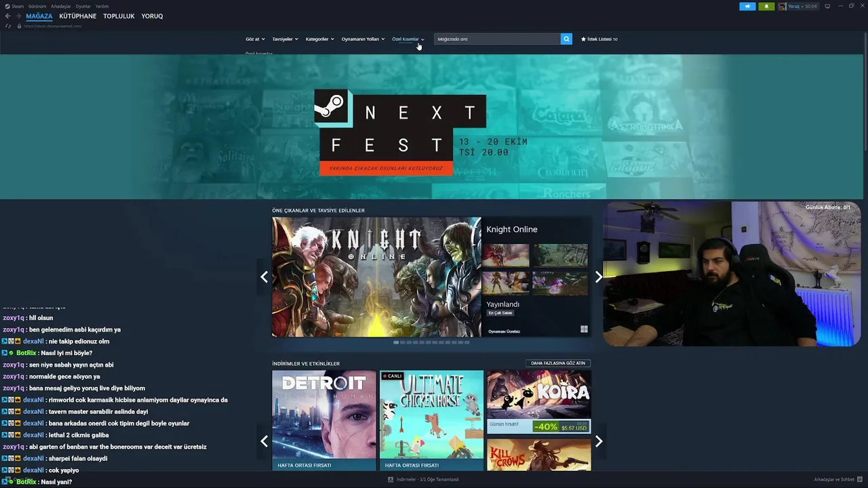868x488 pixels.
Task: Open the Kategoriler dropdown menu
Action: click(319, 39)
